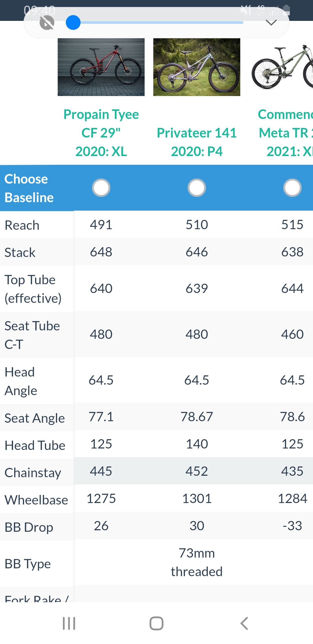Open Propain Tyee CF 29" 2020 link
This screenshot has width=313, height=644.
pos(101,133)
